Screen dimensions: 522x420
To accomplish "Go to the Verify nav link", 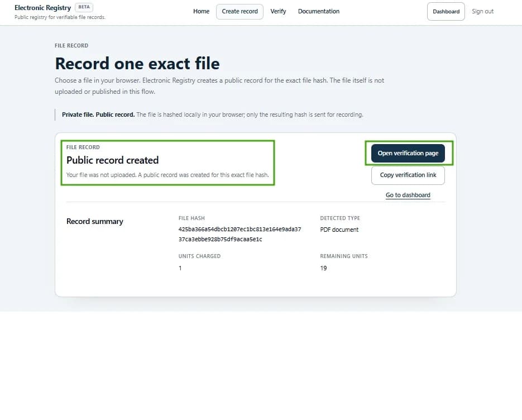I will point(278,11).
